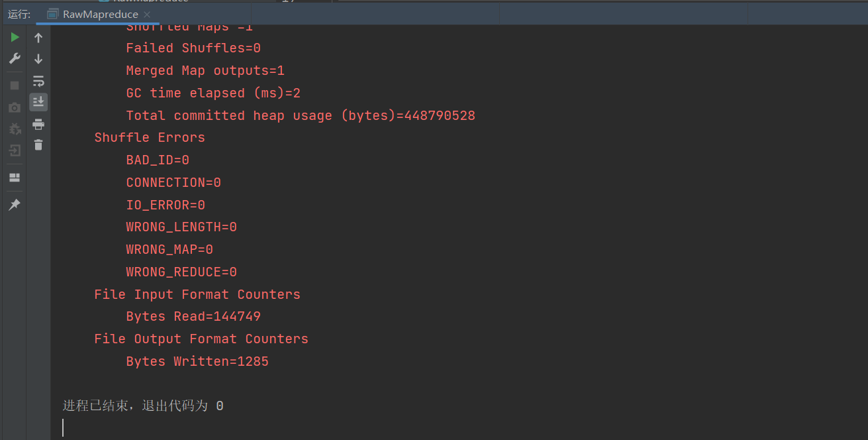Toggle scroll to end of console
This screenshot has width=868, height=440.
38,102
